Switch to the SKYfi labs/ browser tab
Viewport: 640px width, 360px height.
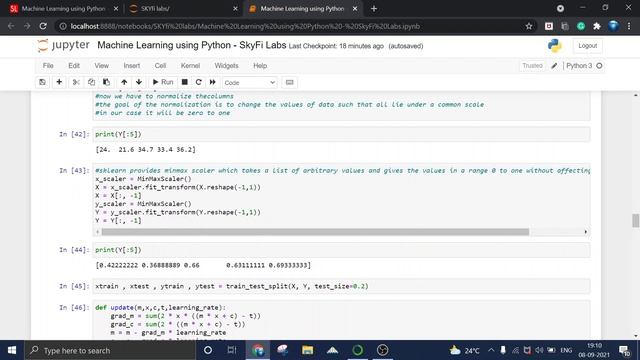(x=182, y=9)
